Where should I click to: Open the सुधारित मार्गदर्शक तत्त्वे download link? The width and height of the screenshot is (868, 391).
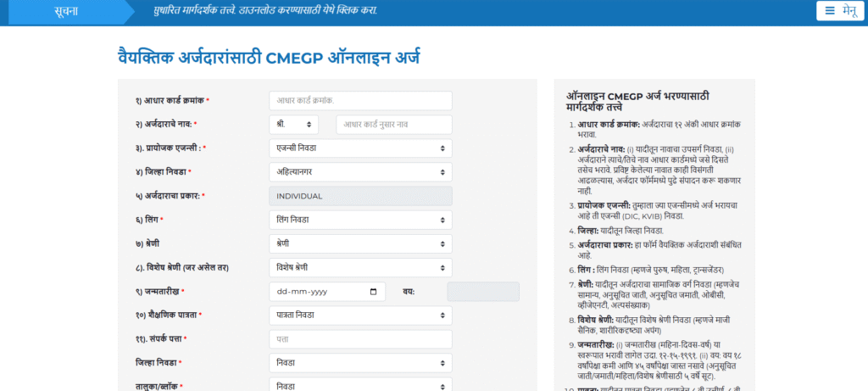click(x=265, y=11)
